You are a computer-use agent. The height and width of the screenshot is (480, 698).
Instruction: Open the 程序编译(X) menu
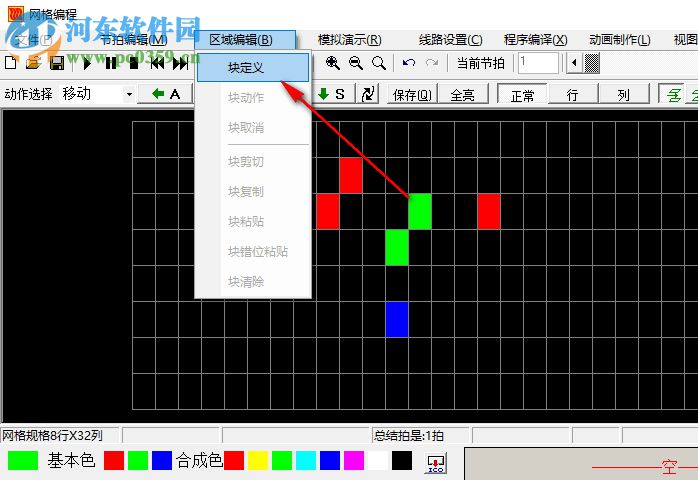pos(536,40)
